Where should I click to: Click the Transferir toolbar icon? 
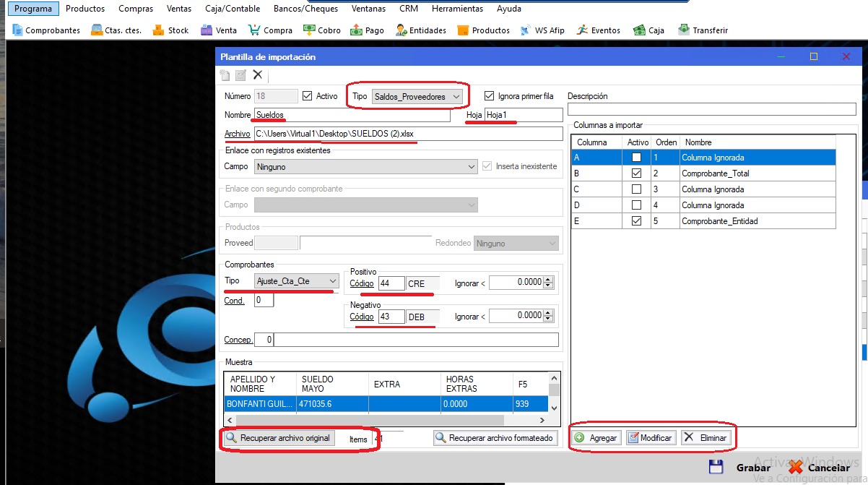point(683,30)
